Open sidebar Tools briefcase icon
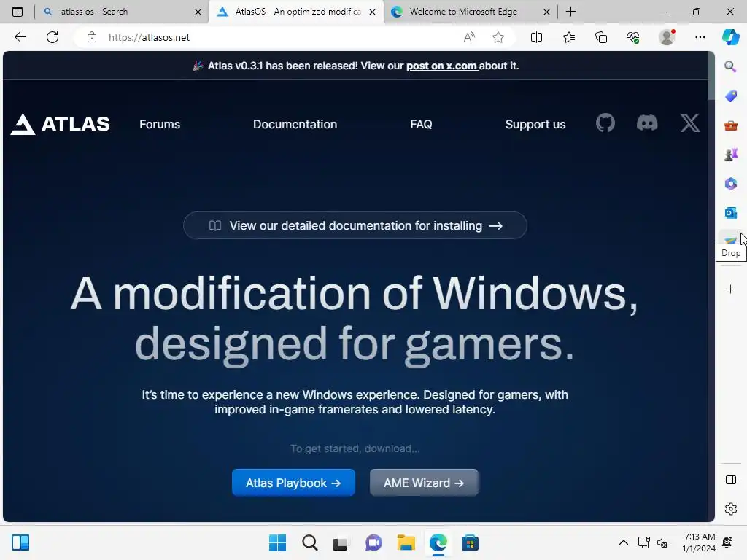 (x=730, y=125)
